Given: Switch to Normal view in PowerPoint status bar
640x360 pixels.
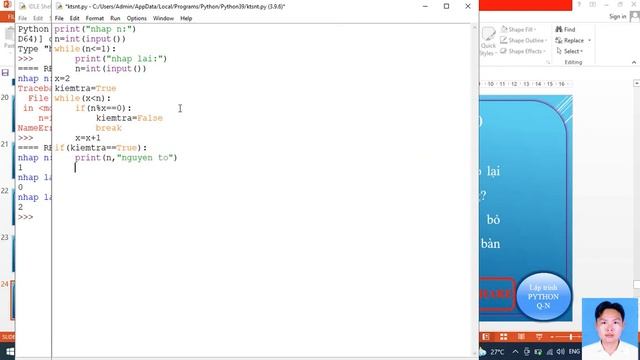Looking at the screenshot, I should [x=486, y=337].
